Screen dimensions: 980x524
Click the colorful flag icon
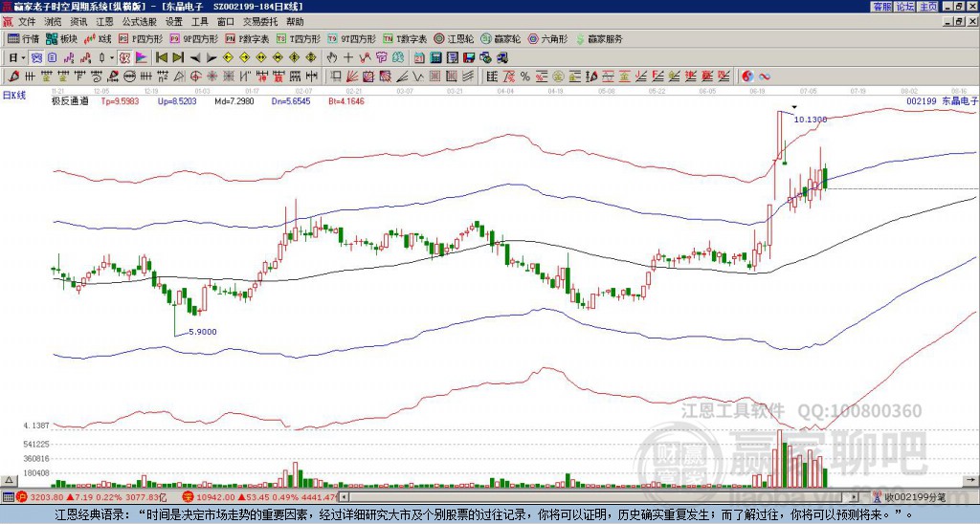click(x=142, y=58)
